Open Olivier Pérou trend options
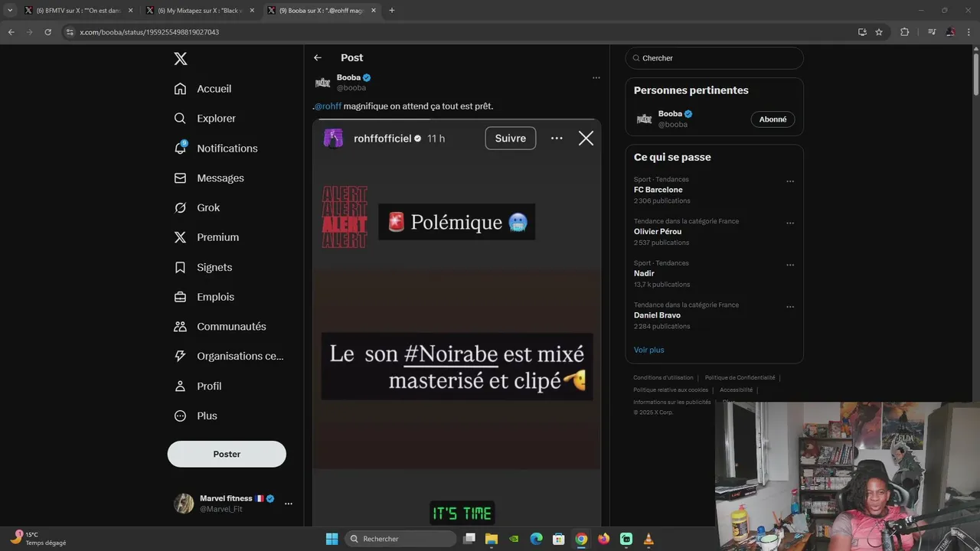The height and width of the screenshot is (551, 980). click(x=790, y=223)
